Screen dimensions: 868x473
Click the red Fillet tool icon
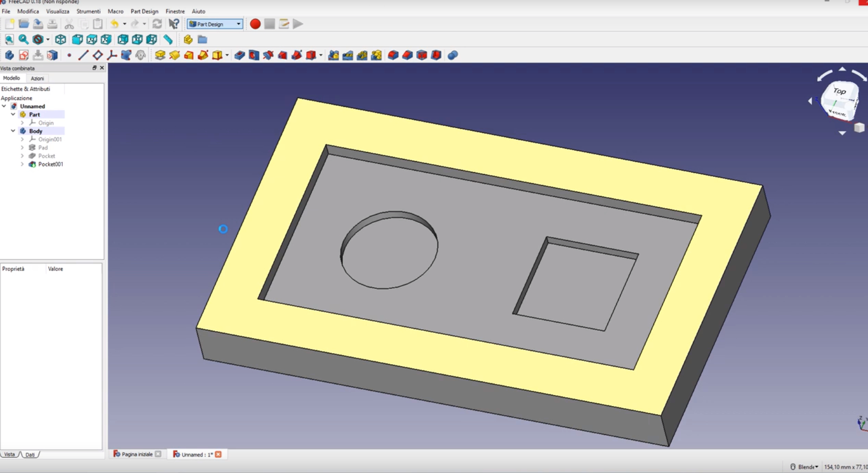click(x=393, y=55)
